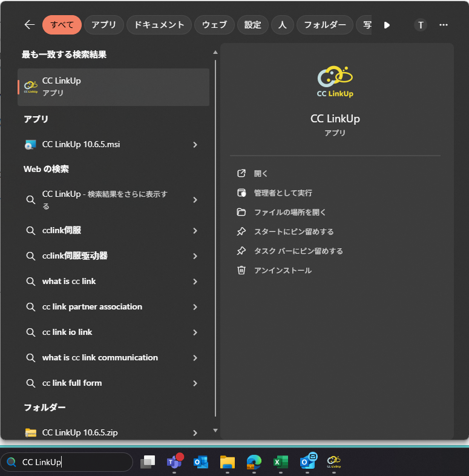Open Microsoft Edge from taskbar
This screenshot has width=469, height=476.
pos(254,462)
